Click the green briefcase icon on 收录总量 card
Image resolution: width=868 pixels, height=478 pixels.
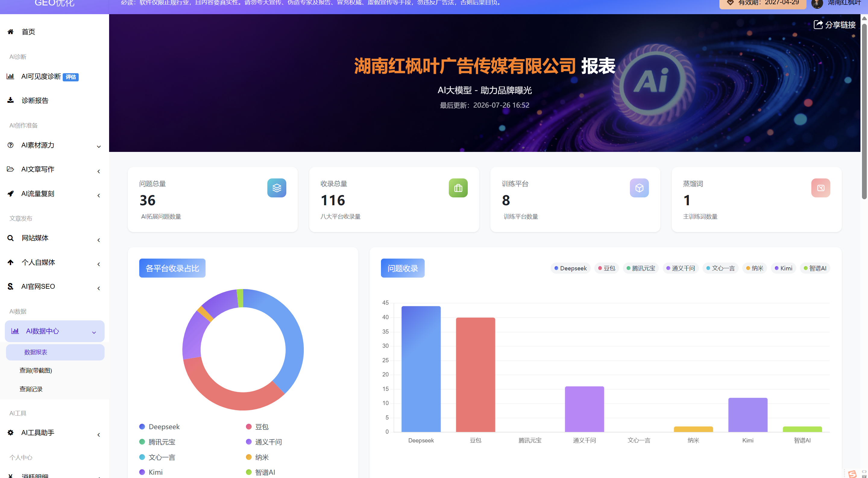458,188
